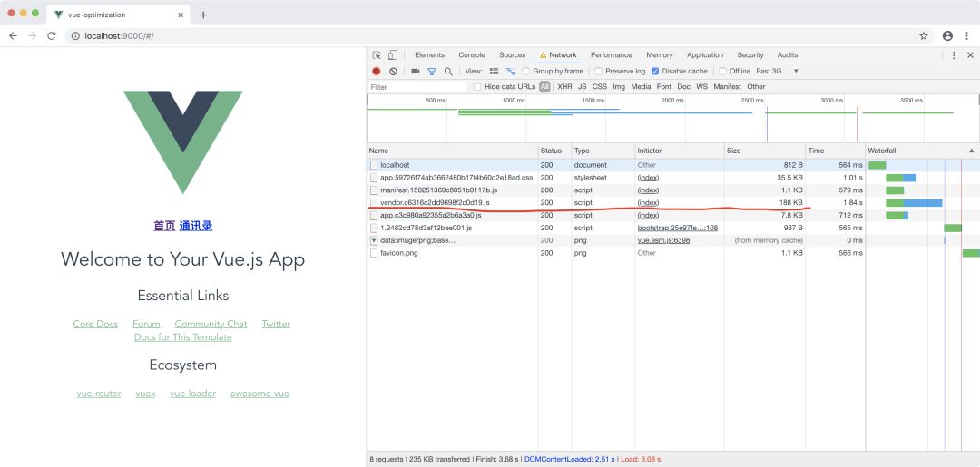980x467 pixels.
Task: Click the capture screenshots camera icon
Action: click(416, 71)
